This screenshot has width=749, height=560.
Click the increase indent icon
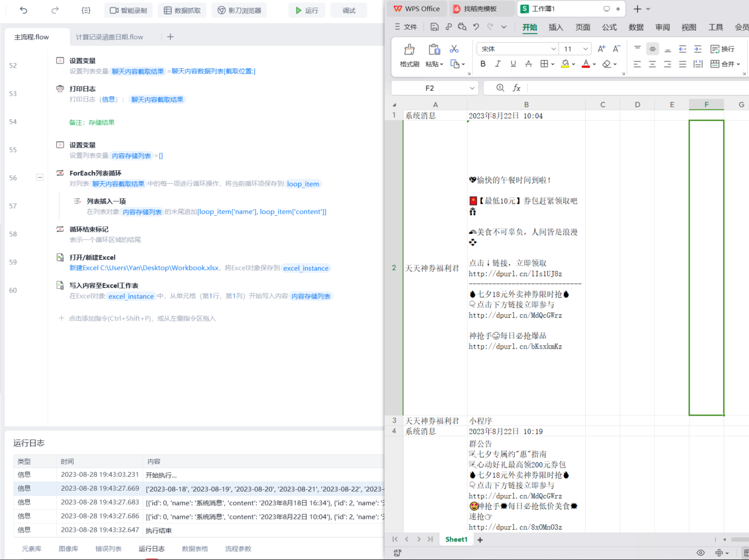click(x=698, y=49)
